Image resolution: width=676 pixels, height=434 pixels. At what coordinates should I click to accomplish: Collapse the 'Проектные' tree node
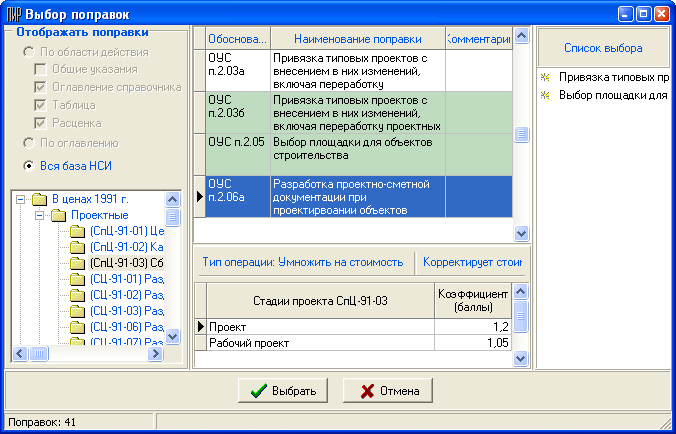pos(40,215)
